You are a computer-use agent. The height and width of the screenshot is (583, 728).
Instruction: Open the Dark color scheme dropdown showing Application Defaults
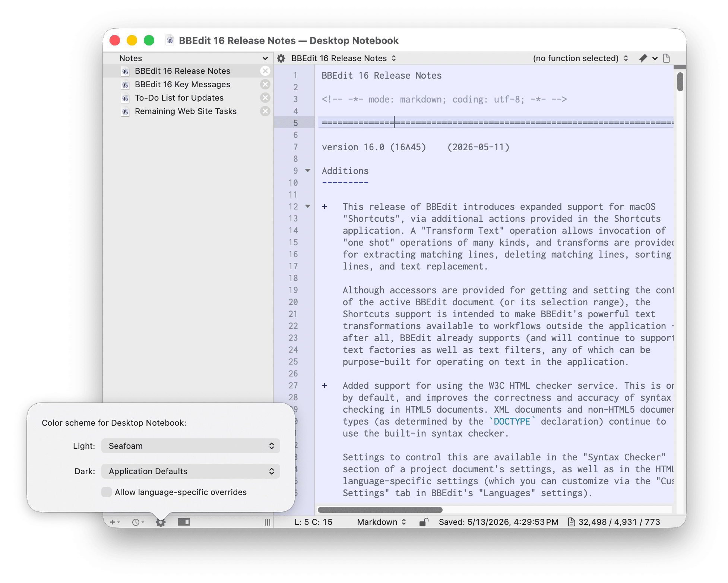(190, 471)
